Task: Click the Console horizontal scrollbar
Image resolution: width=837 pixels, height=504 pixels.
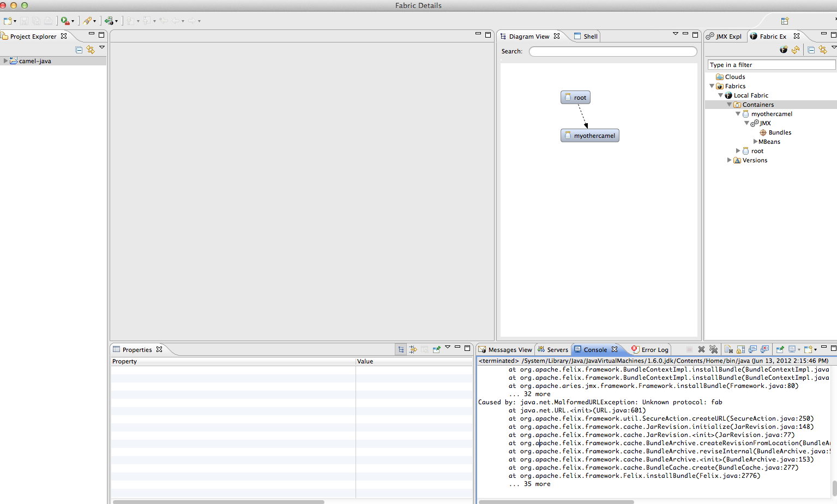Action: (x=556, y=502)
